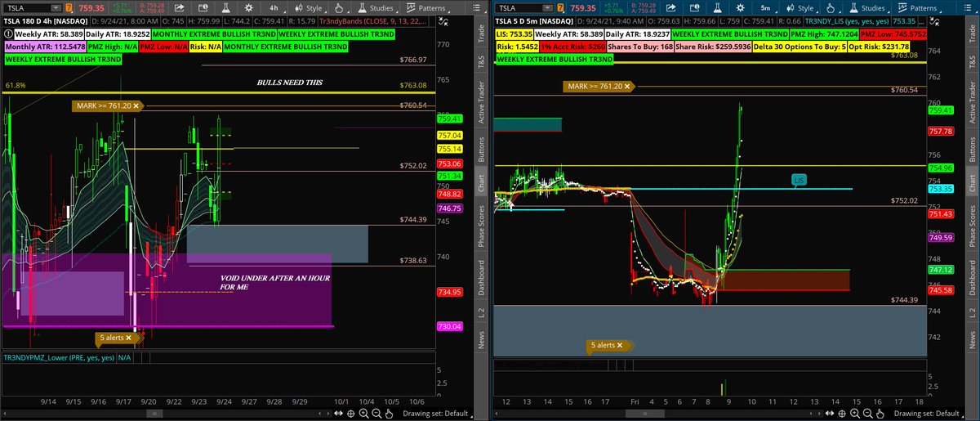The image size is (980, 421).
Task: Open Drawing set dropdown under left chart
Action: click(x=439, y=414)
